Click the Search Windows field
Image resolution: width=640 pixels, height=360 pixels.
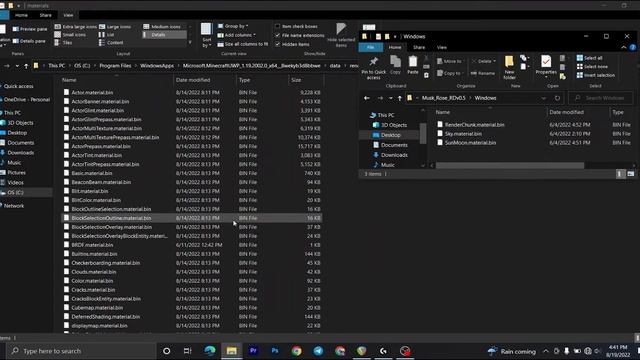[x=601, y=98]
